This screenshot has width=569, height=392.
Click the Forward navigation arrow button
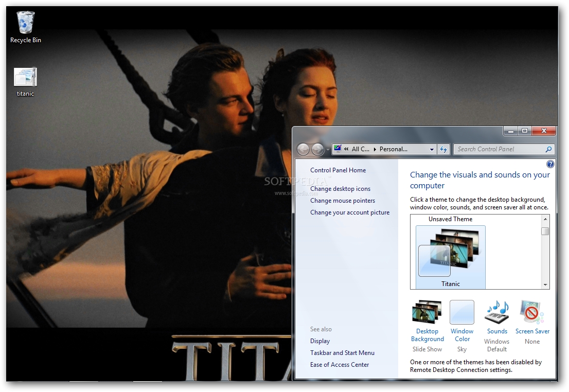click(x=317, y=149)
